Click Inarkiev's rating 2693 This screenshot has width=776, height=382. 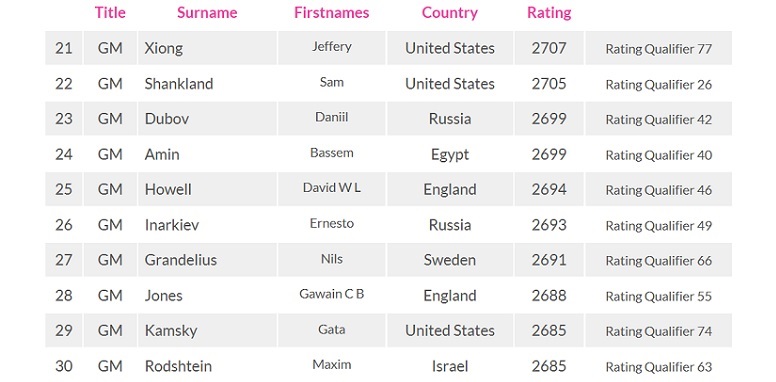(x=549, y=225)
